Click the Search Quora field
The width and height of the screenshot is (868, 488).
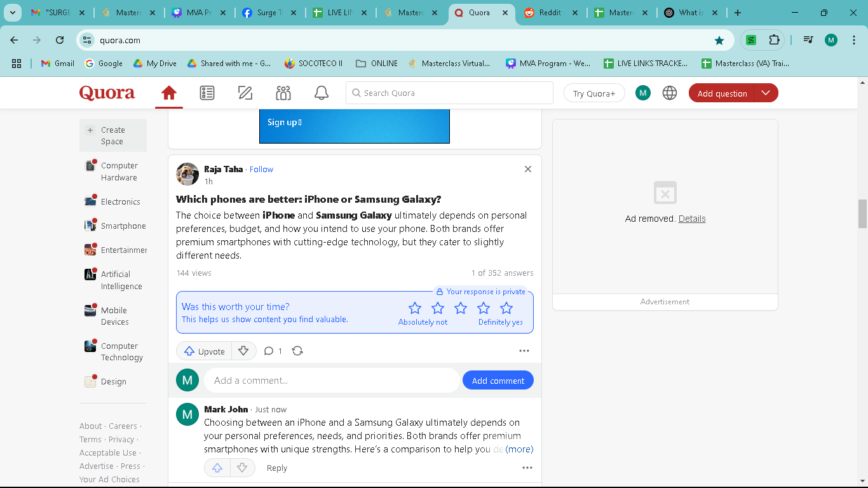tap(449, 93)
